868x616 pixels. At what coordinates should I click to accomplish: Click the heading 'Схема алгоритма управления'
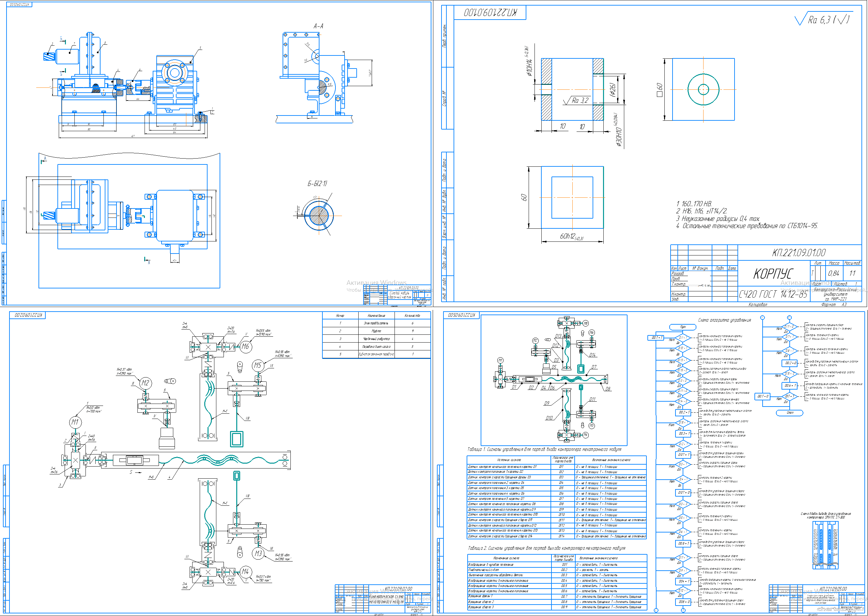coord(724,320)
